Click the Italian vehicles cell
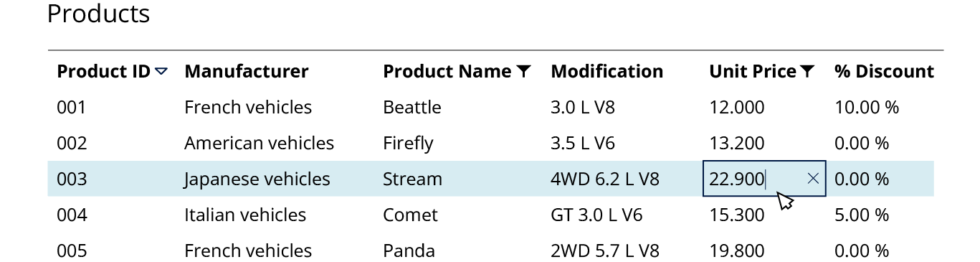Viewport: 980px width, 262px height. pyautogui.click(x=245, y=215)
